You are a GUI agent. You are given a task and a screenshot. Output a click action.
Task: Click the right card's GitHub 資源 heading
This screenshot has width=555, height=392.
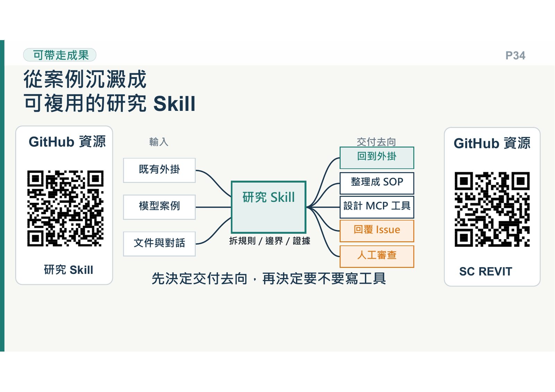coord(492,143)
